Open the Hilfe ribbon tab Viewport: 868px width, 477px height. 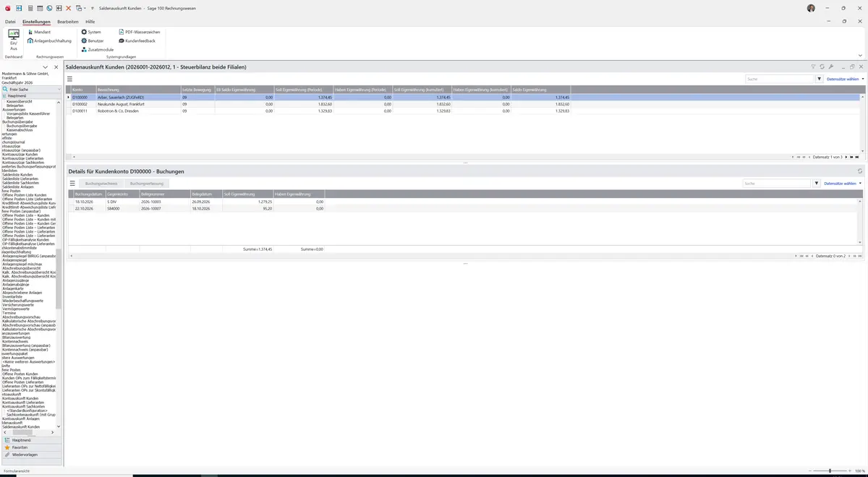click(x=90, y=22)
